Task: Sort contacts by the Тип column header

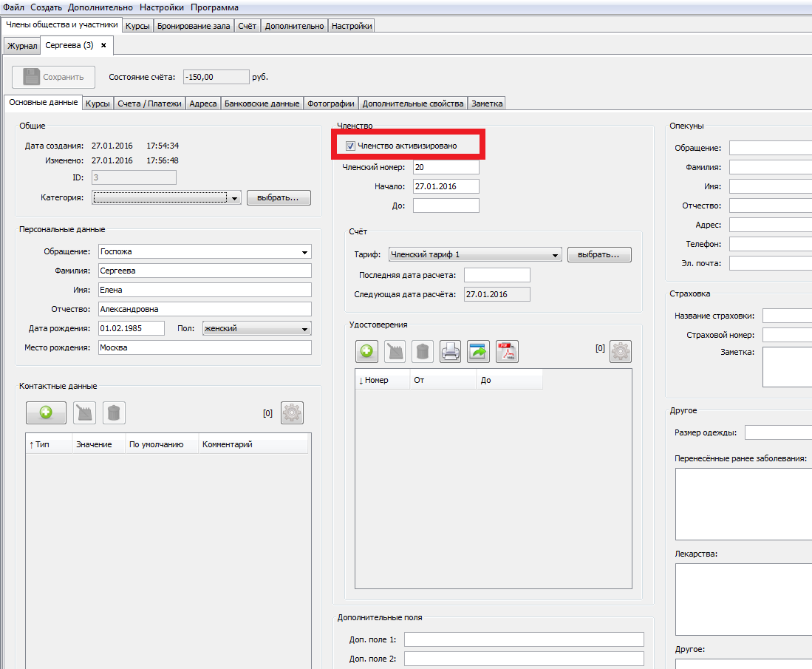Action: [x=50, y=444]
